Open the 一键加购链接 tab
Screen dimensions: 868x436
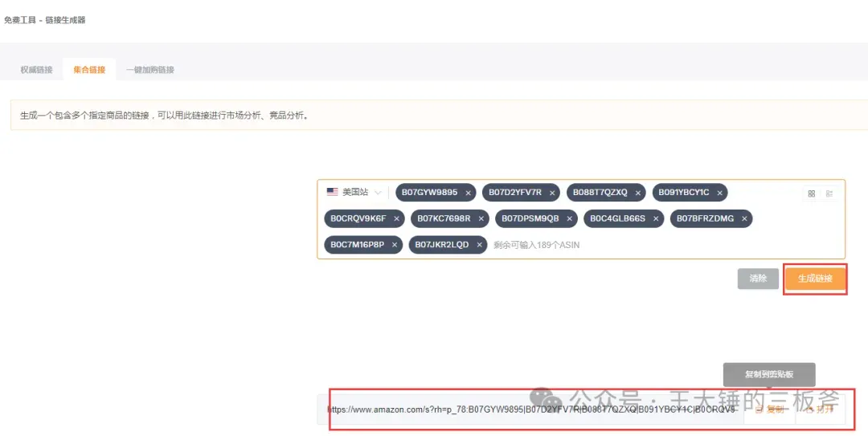point(150,70)
